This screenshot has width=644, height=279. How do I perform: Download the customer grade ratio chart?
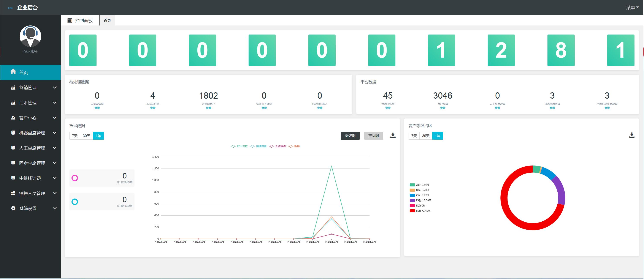click(x=631, y=135)
